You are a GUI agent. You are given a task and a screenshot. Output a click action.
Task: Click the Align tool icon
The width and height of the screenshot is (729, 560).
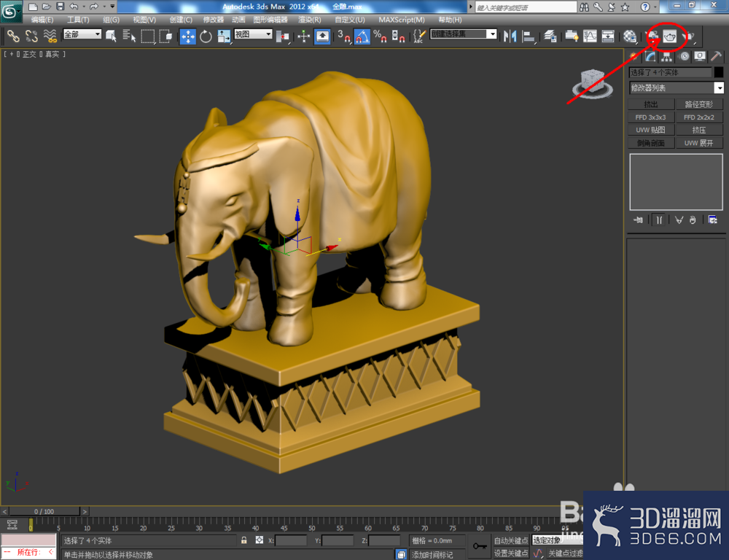(529, 36)
